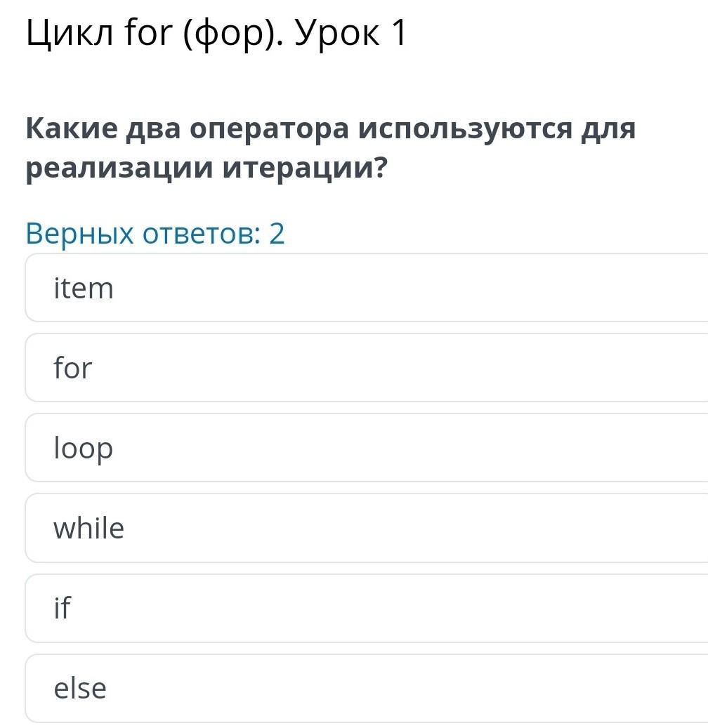Click the 'while' label text
This screenshot has height=728, width=708.
pos(88,528)
